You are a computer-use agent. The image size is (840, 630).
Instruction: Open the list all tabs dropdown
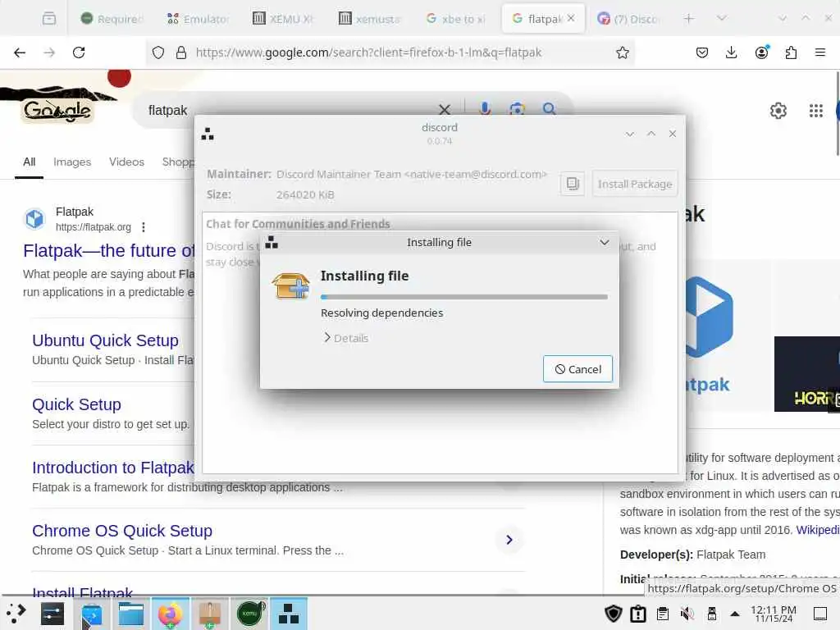722,19
